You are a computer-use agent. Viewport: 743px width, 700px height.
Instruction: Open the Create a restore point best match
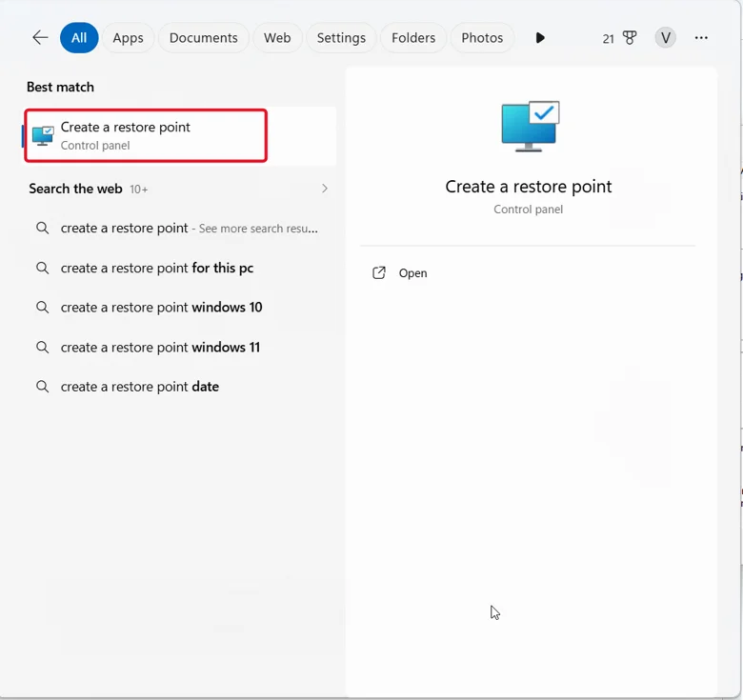pyautogui.click(x=180, y=136)
